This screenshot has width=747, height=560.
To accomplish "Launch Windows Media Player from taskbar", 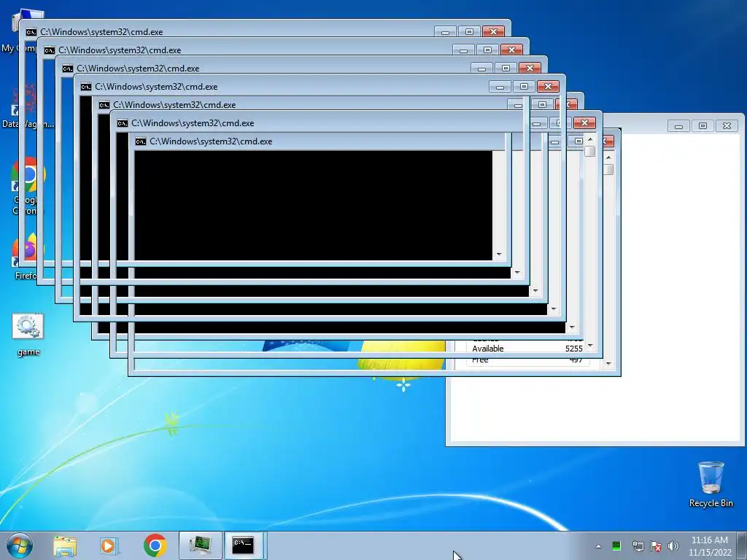I will tap(109, 545).
